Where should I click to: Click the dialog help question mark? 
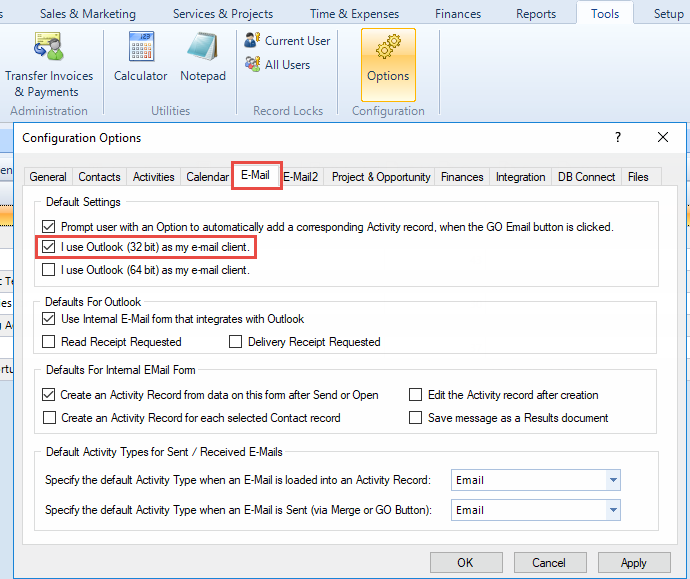618,137
